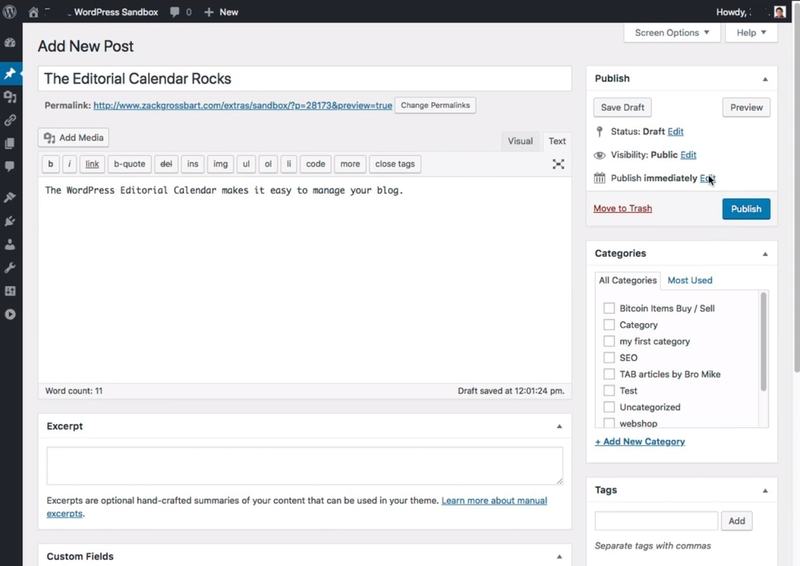
Task: Switch to the Visual editor tab
Action: click(520, 141)
